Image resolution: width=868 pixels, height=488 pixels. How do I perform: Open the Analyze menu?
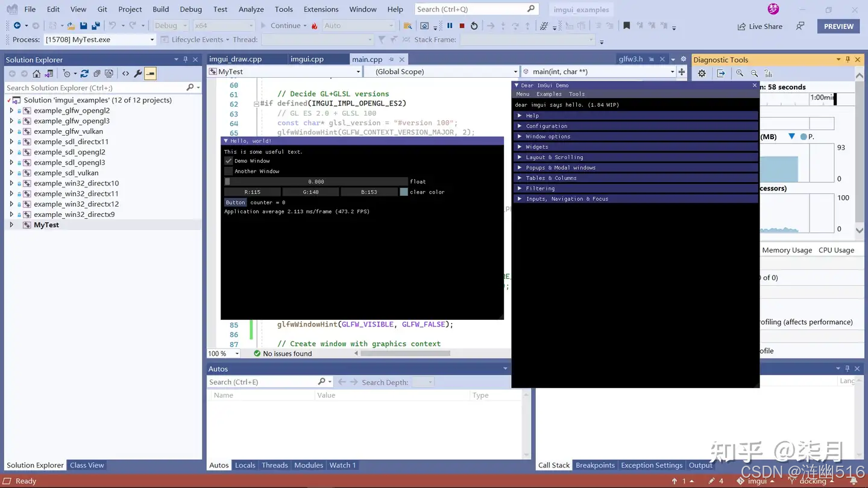[251, 9]
